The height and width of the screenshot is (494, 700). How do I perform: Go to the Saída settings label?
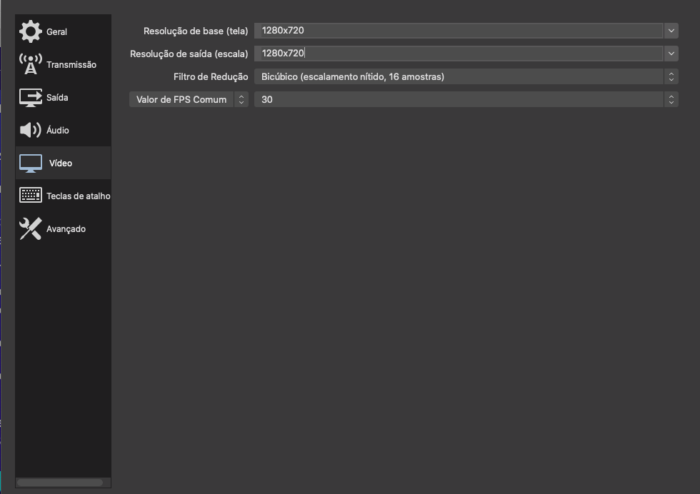tap(57, 98)
